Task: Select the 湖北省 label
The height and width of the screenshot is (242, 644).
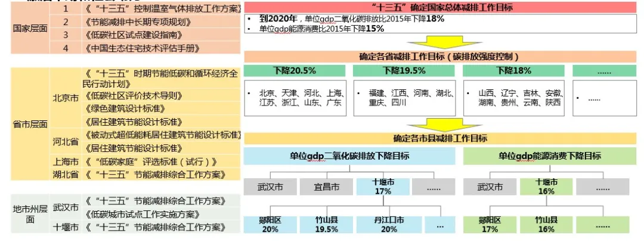Action: pyautogui.click(x=66, y=174)
